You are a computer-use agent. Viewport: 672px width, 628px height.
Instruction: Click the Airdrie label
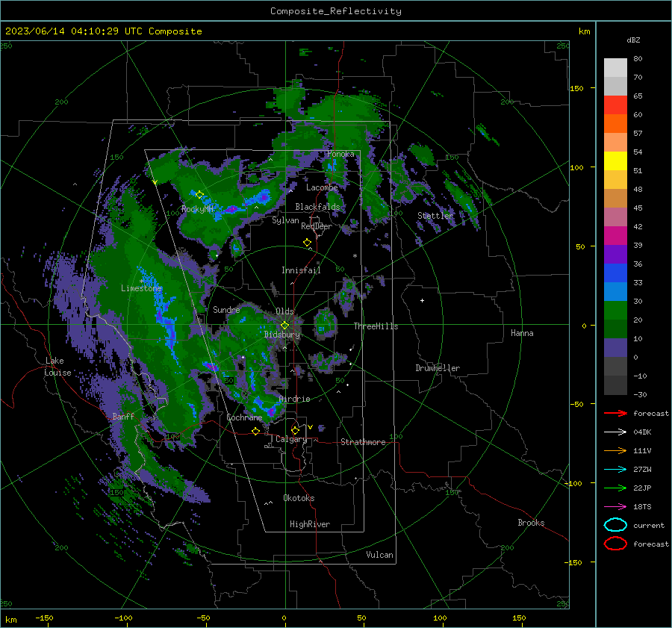pos(294,399)
